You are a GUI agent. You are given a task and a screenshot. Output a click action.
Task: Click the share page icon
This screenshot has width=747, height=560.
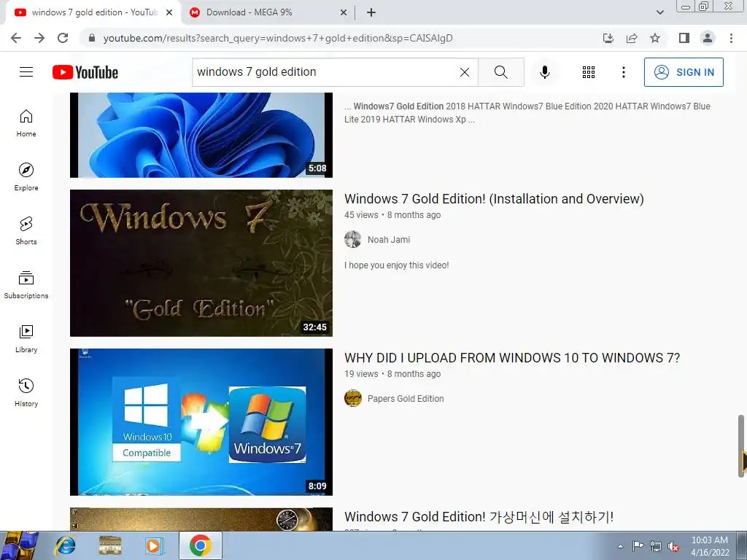(x=632, y=38)
